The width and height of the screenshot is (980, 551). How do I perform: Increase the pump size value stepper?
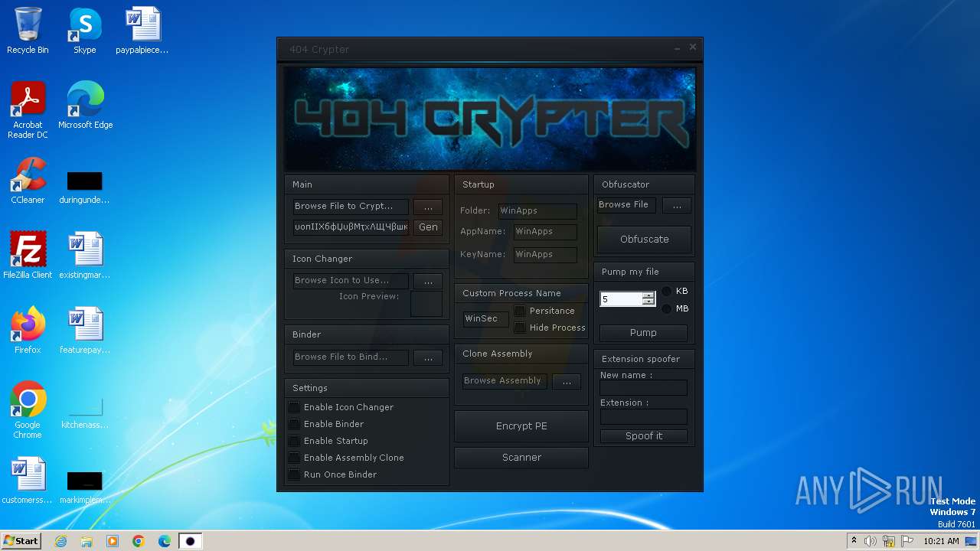pos(648,295)
